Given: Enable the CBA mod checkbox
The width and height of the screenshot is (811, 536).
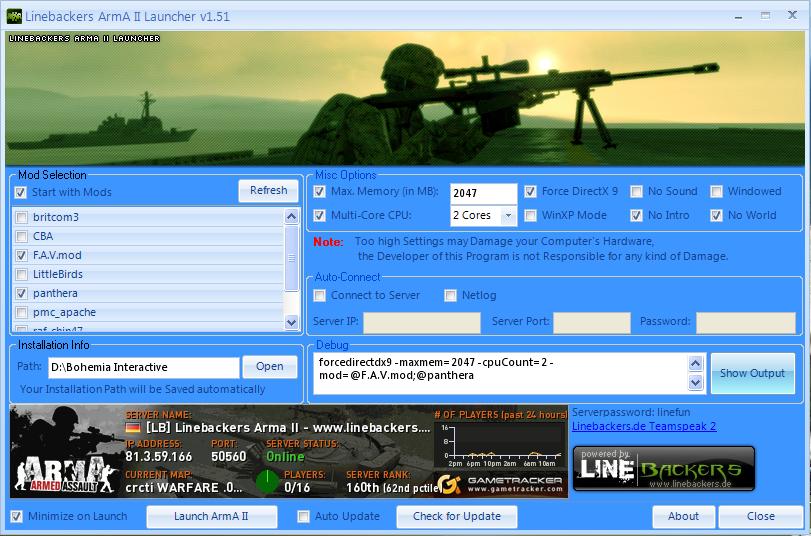Looking at the screenshot, I should coord(21,236).
